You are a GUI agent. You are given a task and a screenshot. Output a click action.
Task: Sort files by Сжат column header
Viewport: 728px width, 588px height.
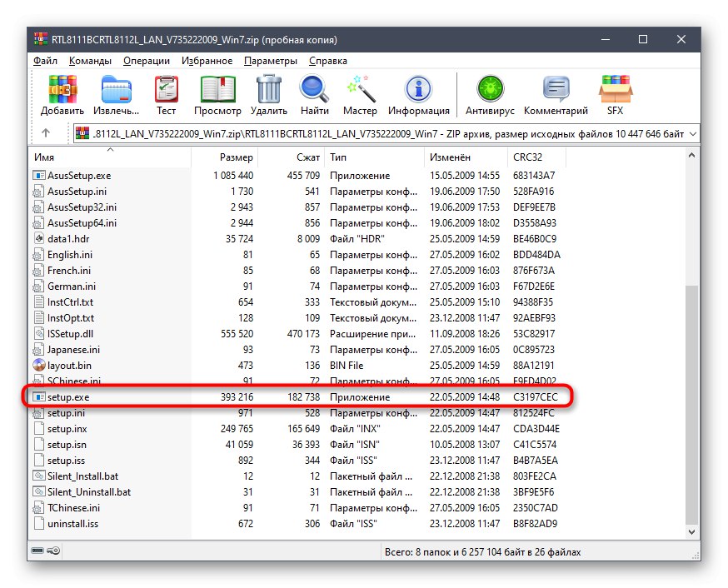click(x=292, y=157)
